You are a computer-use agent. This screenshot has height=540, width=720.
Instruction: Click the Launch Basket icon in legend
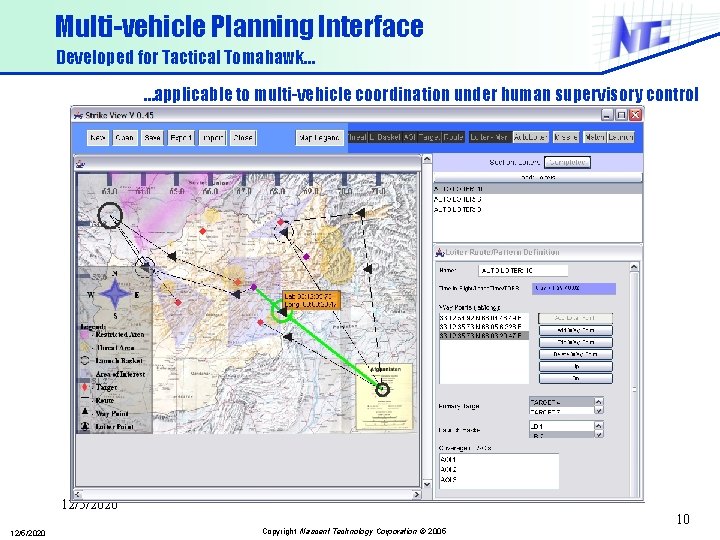click(x=85, y=360)
